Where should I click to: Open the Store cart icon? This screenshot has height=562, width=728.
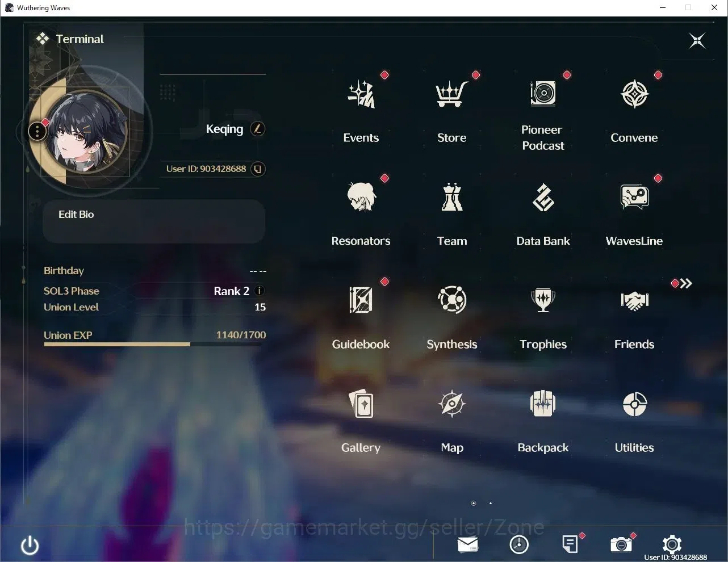pos(452,94)
